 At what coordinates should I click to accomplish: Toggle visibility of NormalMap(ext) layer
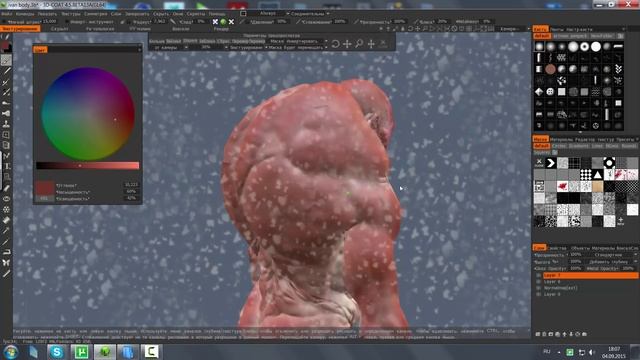click(538, 288)
